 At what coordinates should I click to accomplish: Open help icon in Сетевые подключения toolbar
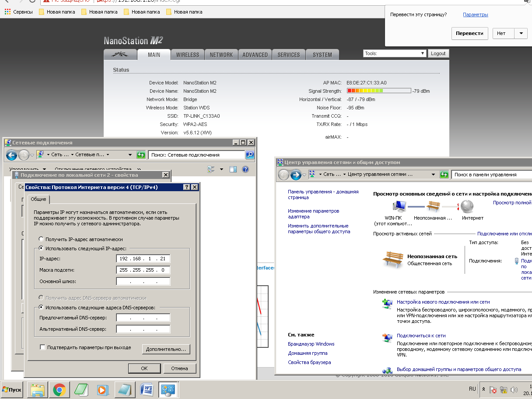245,169
